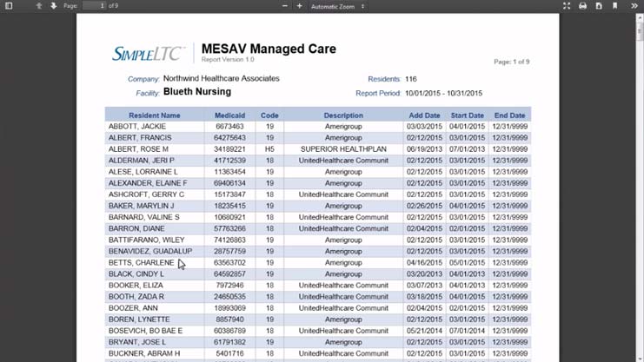Viewport: 644px width, 362px height.
Task: Print the PDF document
Action: 582,6
